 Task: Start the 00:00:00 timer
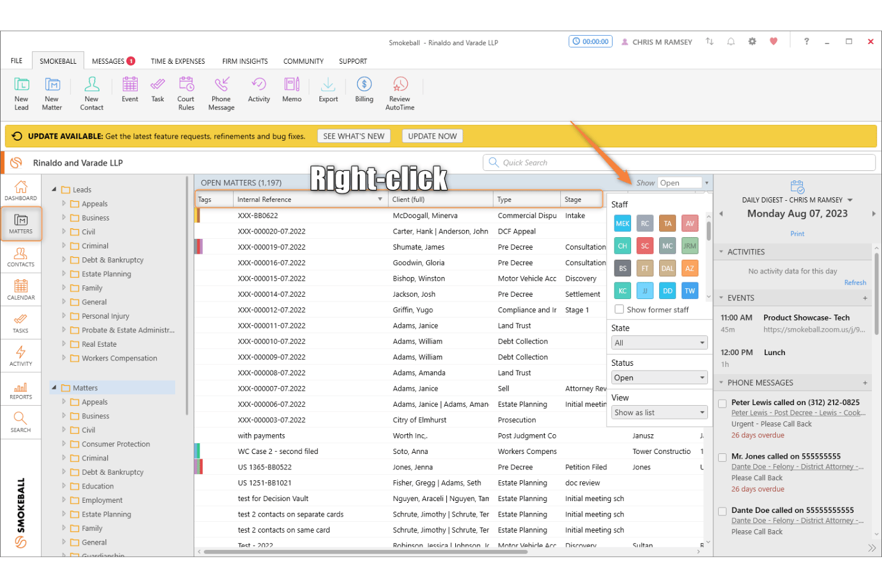tap(591, 42)
